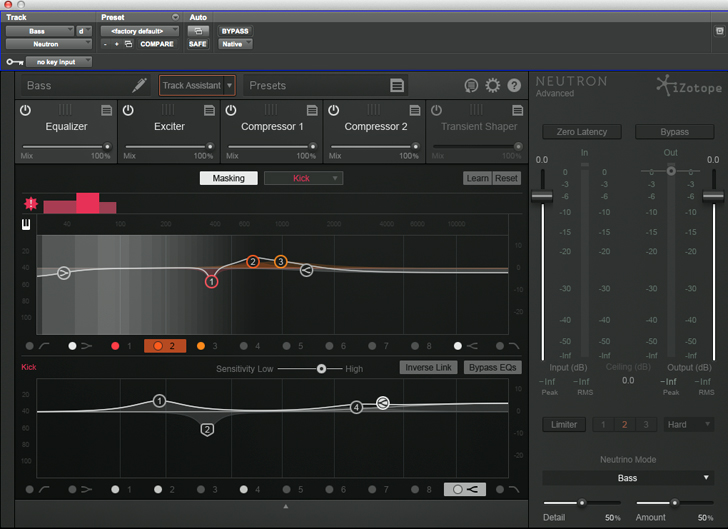Open Track Assistant dropdown arrow
728x529 pixels.
click(x=229, y=85)
